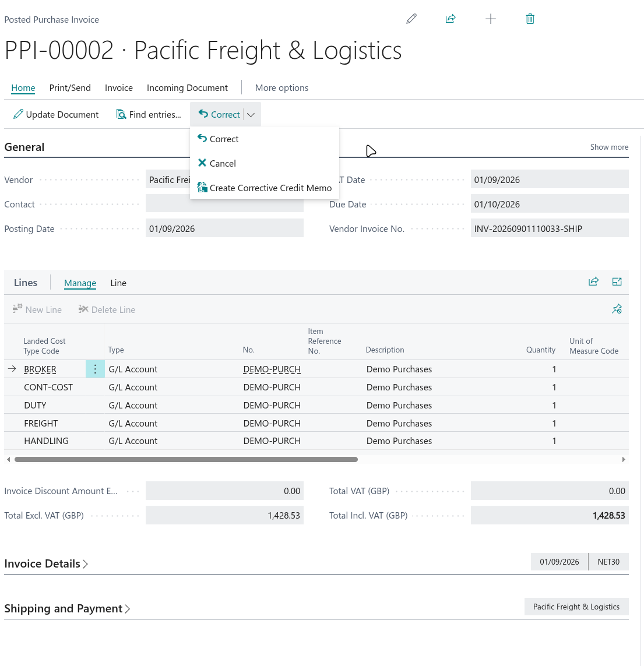Click the horizontal scrollbar under the lines

click(186, 460)
